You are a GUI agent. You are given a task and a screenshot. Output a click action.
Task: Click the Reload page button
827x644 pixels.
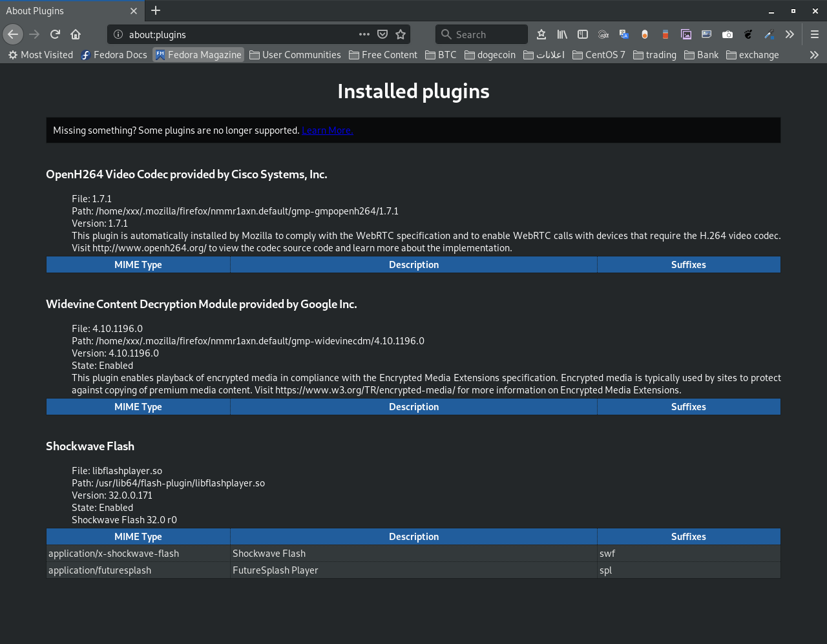pos(55,34)
